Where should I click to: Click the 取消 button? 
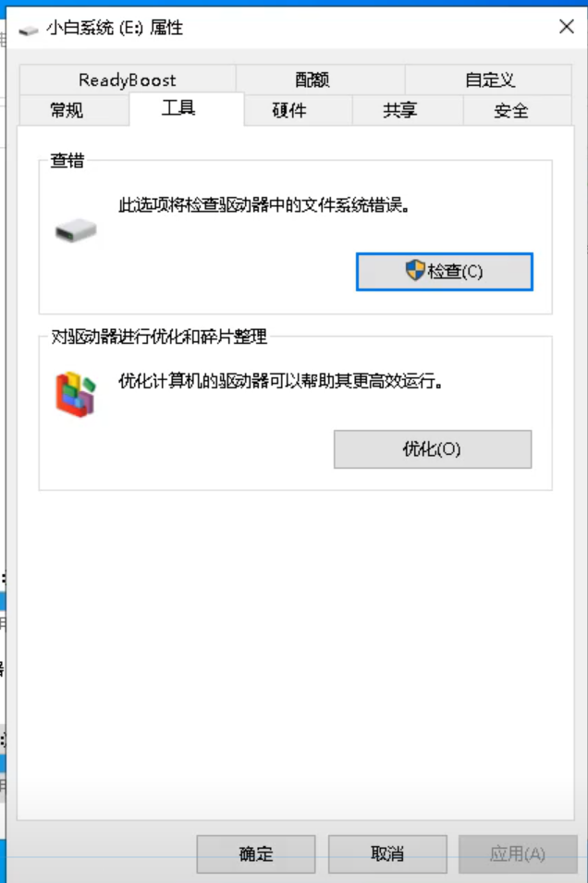click(x=387, y=853)
